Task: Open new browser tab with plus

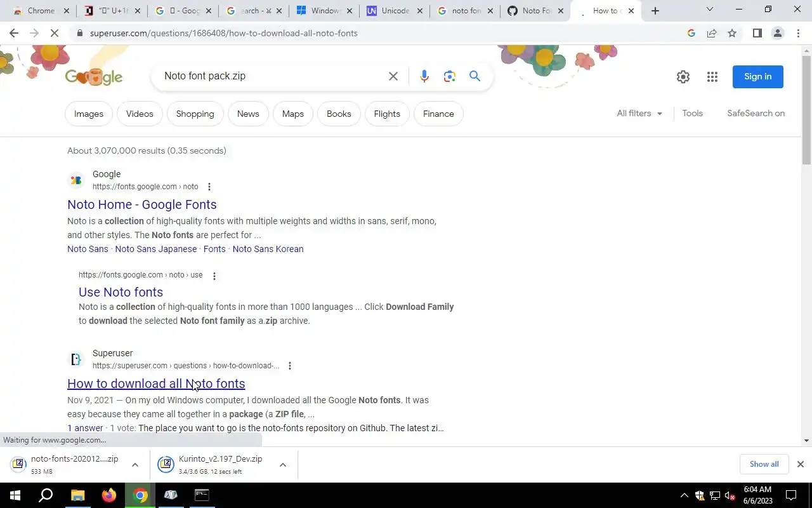Action: [x=655, y=11]
